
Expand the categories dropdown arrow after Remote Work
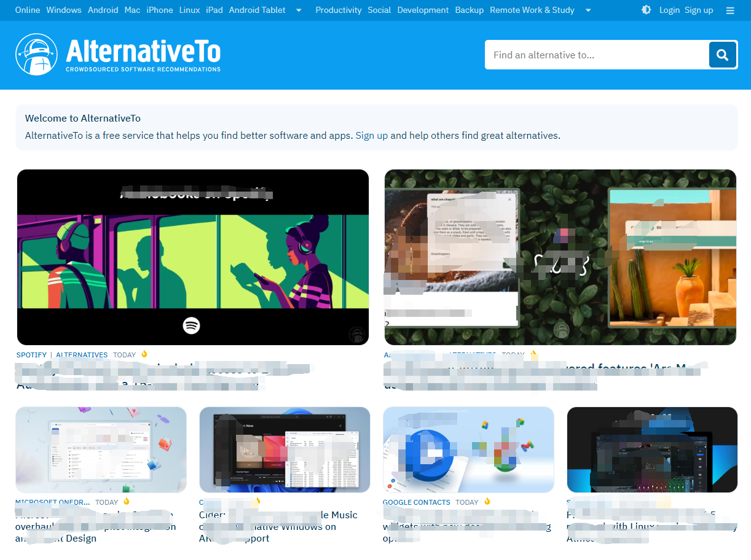[588, 10]
